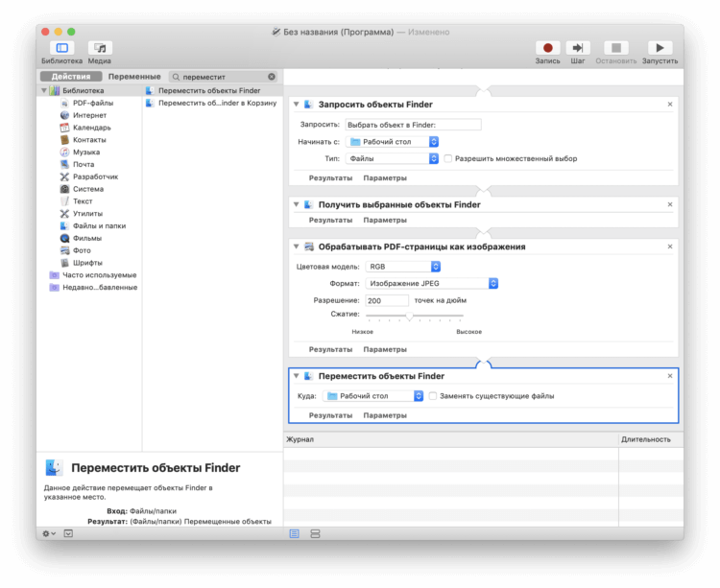The height and width of the screenshot is (588, 720).
Task: Click the Журнал column header
Action: 451,439
